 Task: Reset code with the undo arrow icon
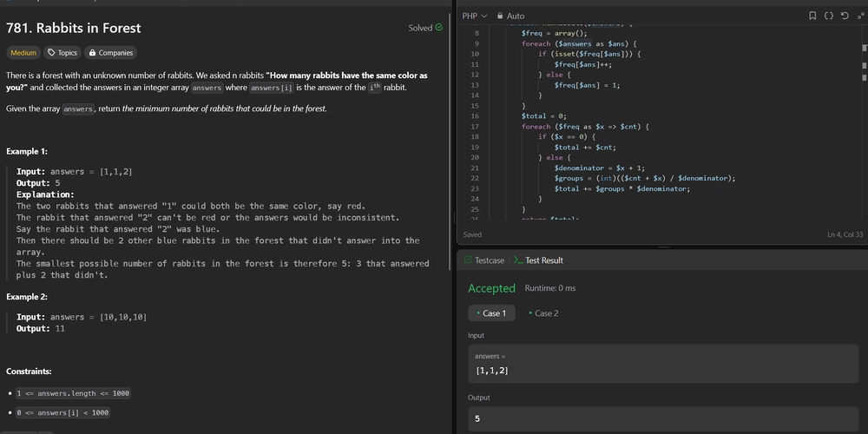pos(845,16)
